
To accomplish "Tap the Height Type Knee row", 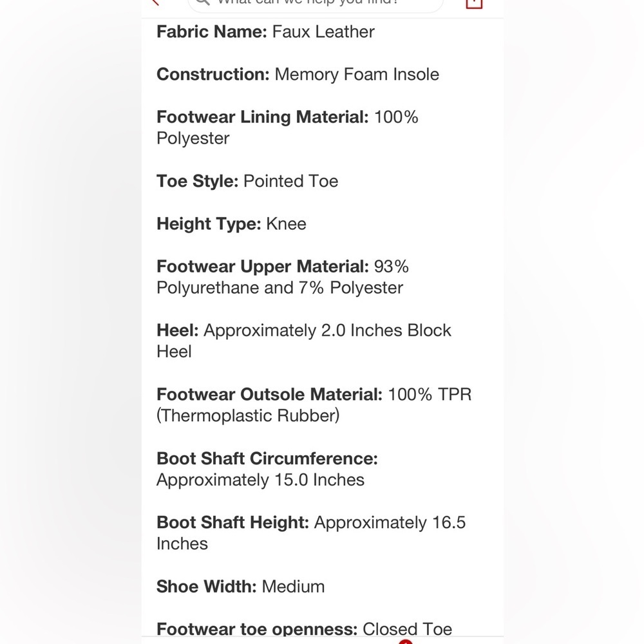I will [x=231, y=224].
